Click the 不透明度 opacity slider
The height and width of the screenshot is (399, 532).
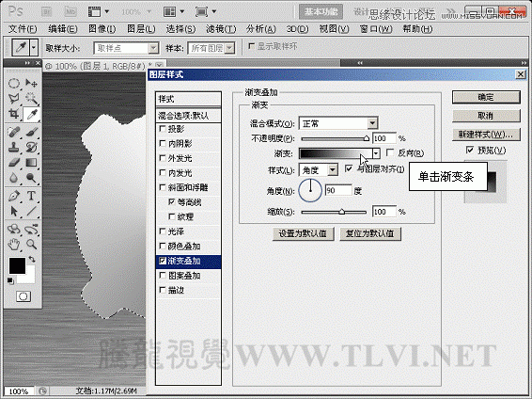[335, 138]
